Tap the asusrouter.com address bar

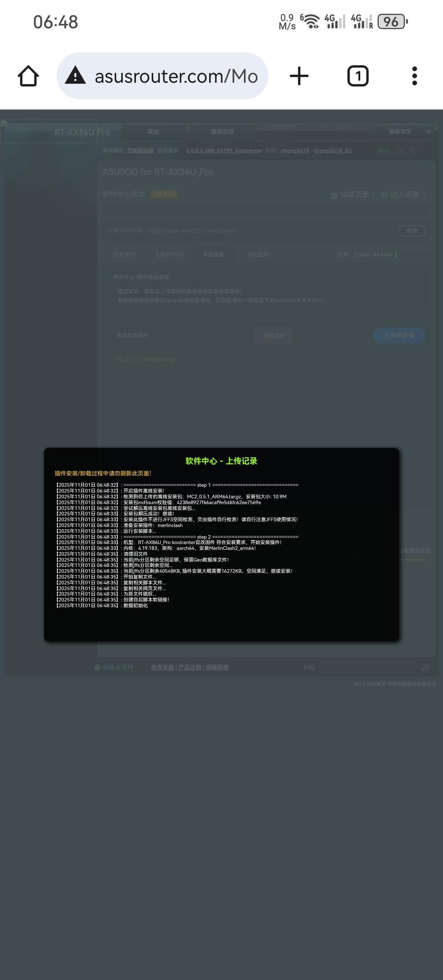[176, 76]
